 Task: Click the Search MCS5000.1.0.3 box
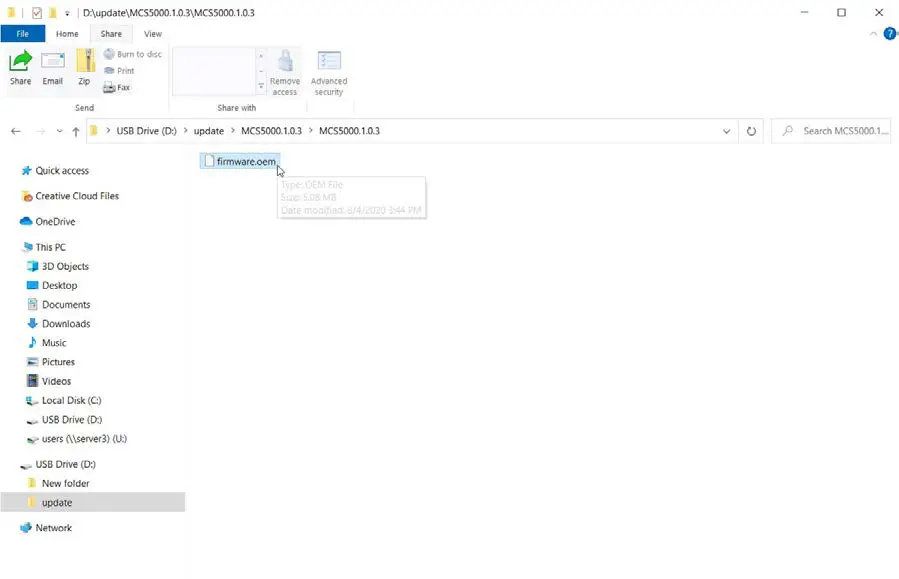tap(840, 131)
